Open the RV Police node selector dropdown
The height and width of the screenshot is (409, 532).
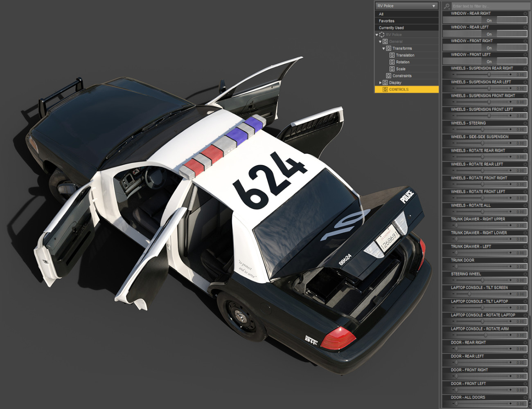(x=407, y=6)
